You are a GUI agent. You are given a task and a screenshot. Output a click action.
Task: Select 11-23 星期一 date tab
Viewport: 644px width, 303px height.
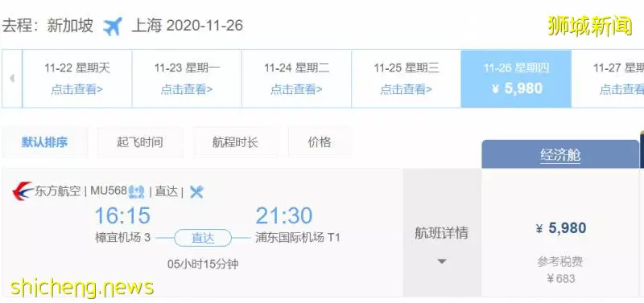point(187,78)
